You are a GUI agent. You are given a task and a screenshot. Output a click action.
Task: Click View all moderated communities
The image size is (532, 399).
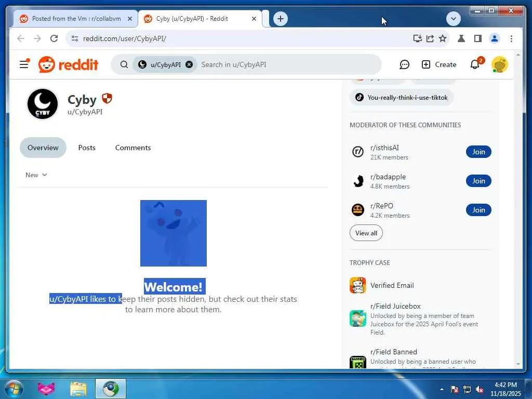(x=366, y=233)
